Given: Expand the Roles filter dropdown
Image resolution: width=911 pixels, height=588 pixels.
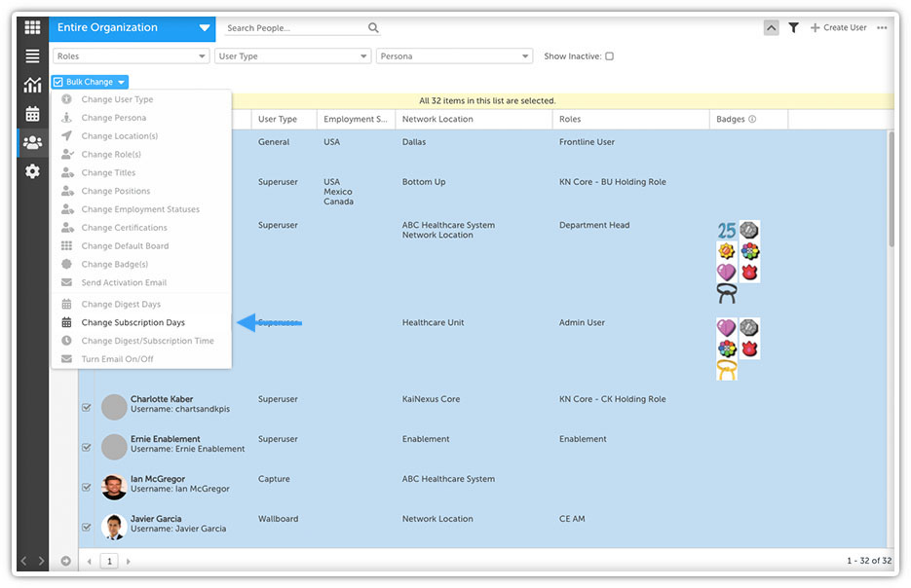Looking at the screenshot, I should tap(132, 56).
